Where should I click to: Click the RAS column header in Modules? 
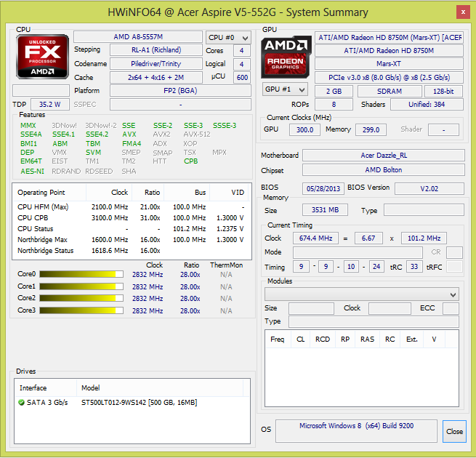[367, 340]
